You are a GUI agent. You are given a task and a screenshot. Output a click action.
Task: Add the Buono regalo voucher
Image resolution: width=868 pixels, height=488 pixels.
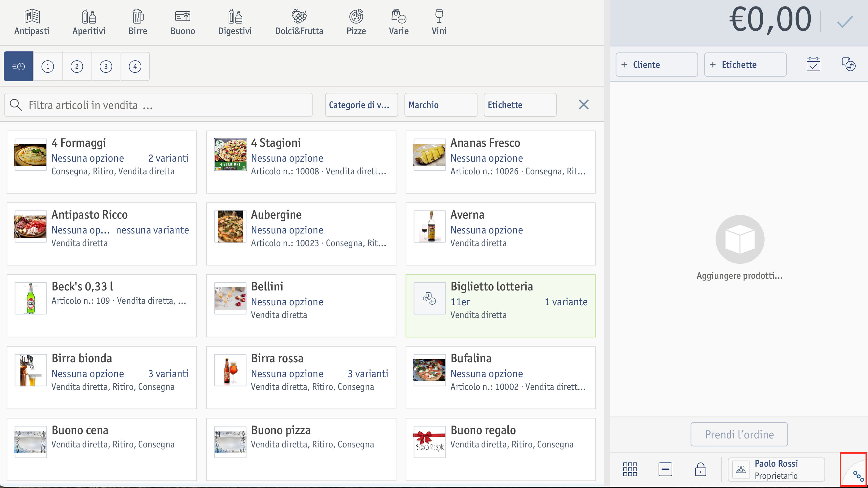tap(501, 449)
